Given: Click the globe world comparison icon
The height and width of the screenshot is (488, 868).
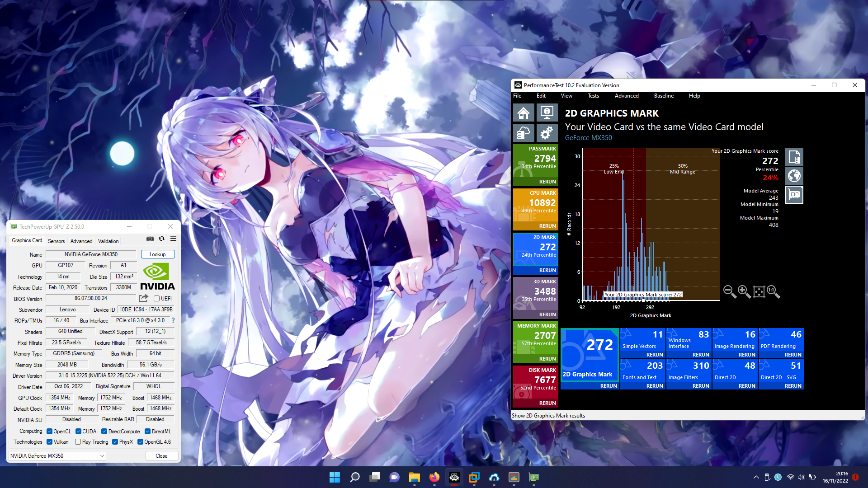Looking at the screenshot, I should [x=794, y=176].
